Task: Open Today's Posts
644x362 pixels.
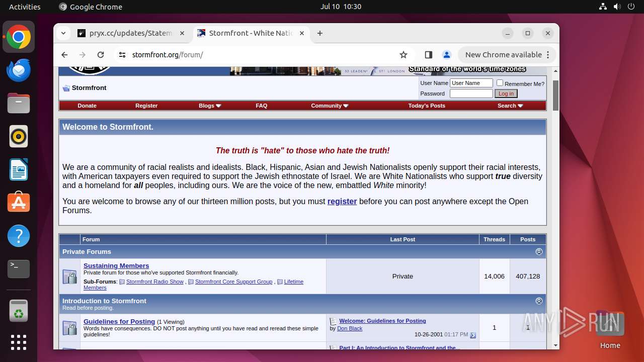Action: coord(427,106)
